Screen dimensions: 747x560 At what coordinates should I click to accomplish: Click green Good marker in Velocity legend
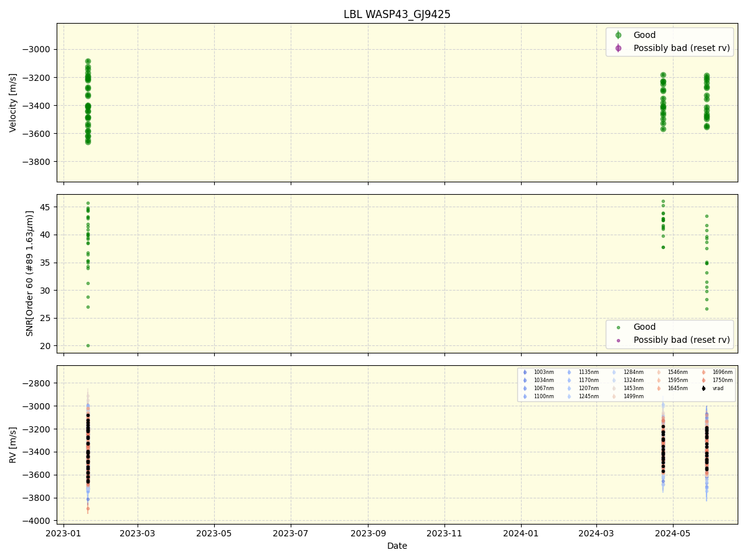pyautogui.click(x=618, y=35)
